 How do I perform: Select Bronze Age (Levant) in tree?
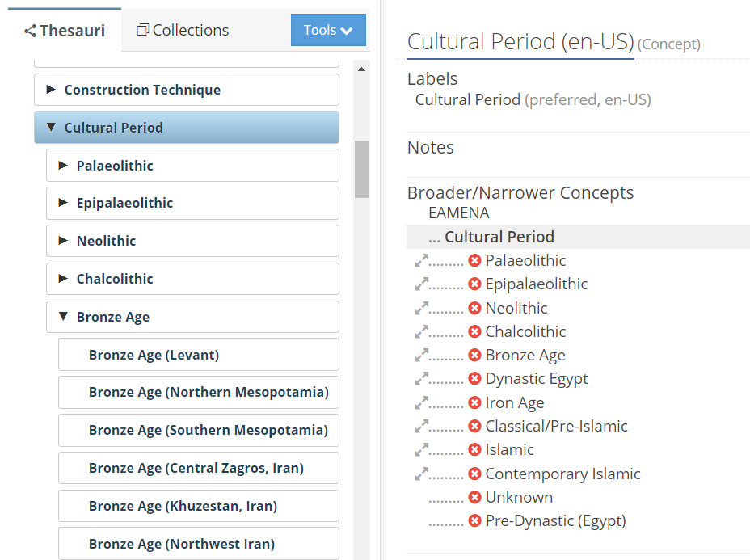(154, 355)
